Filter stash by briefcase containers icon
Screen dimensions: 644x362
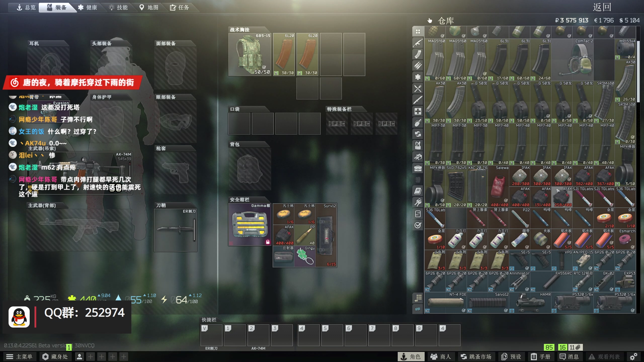[x=418, y=168]
